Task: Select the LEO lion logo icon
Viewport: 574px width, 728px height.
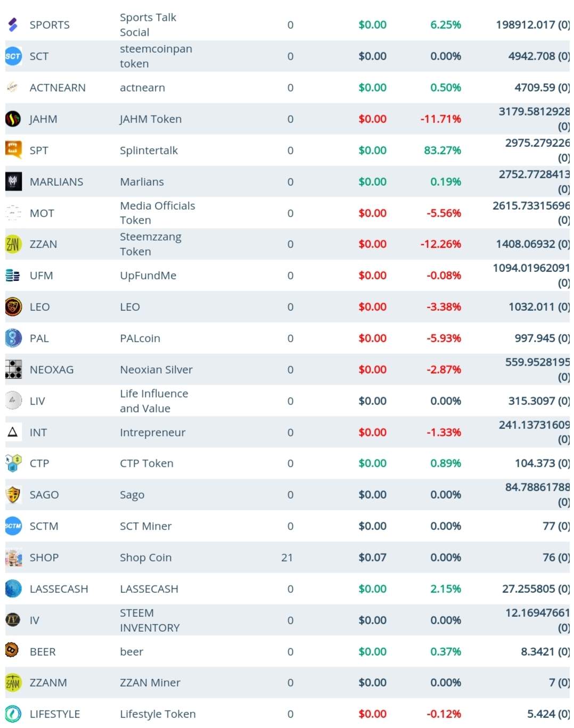Action: point(13,307)
